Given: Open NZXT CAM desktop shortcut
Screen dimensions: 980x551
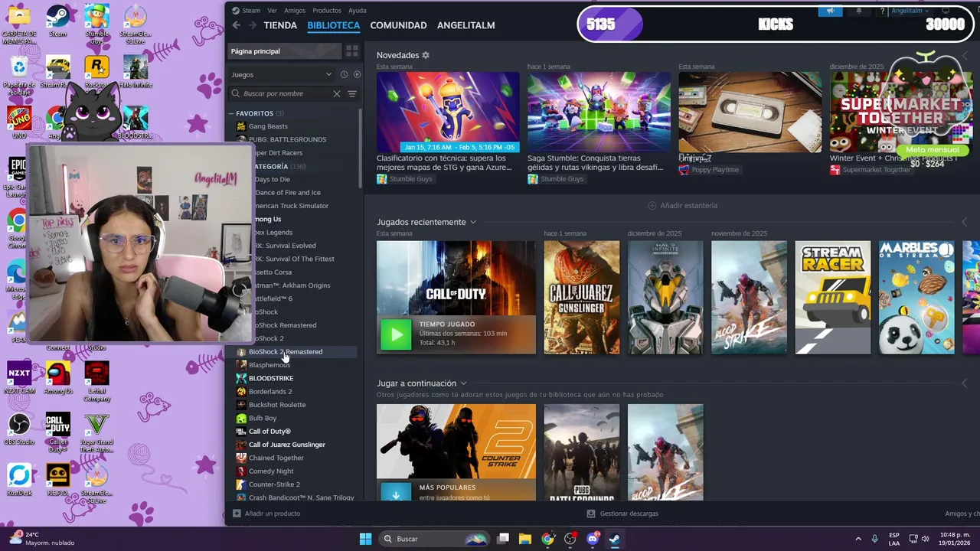Looking at the screenshot, I should click(x=19, y=378).
